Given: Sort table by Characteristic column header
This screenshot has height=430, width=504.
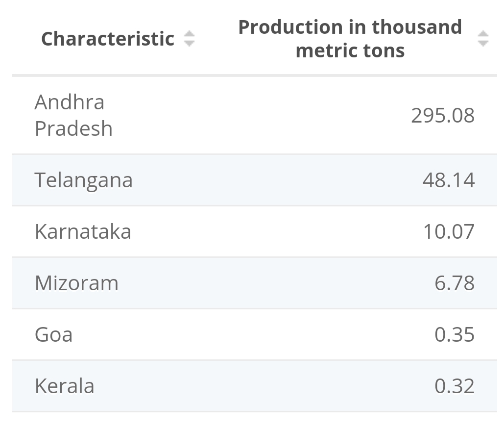Looking at the screenshot, I should 108,39.
